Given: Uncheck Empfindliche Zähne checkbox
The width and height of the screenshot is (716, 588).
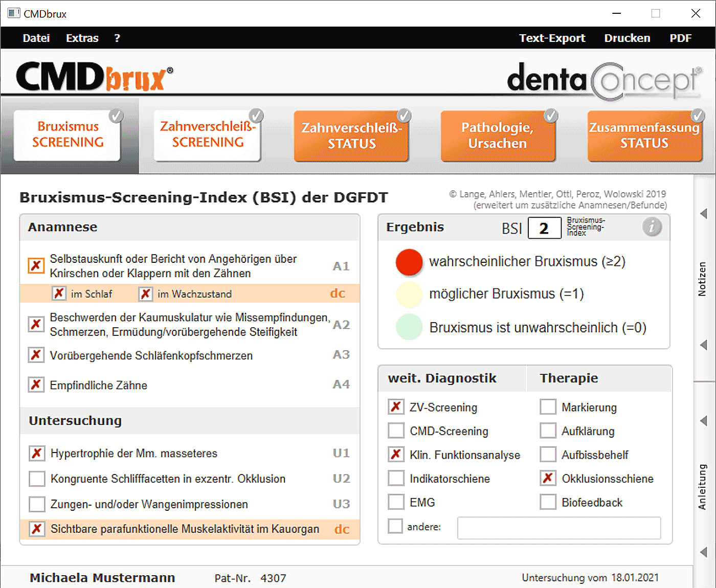Looking at the screenshot, I should pos(36,385).
